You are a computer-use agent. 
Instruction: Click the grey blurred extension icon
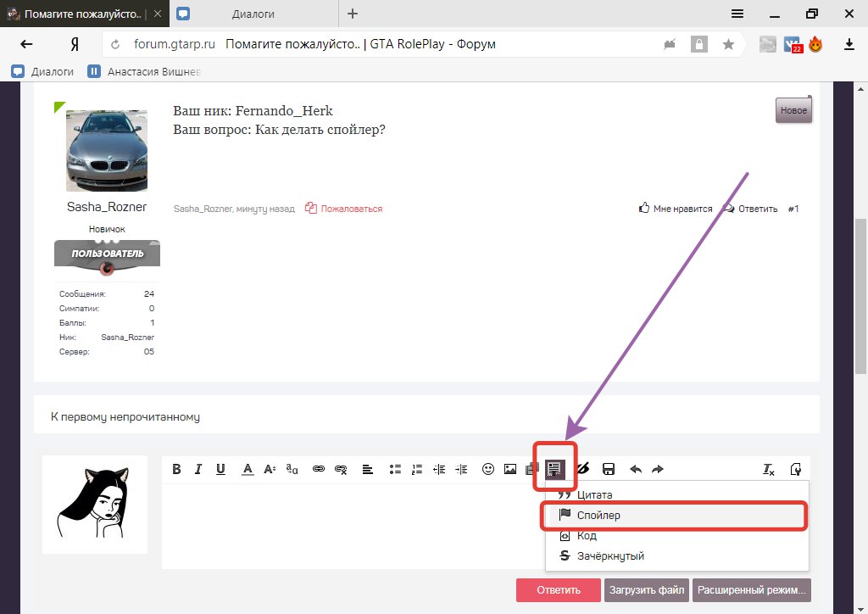(x=767, y=44)
